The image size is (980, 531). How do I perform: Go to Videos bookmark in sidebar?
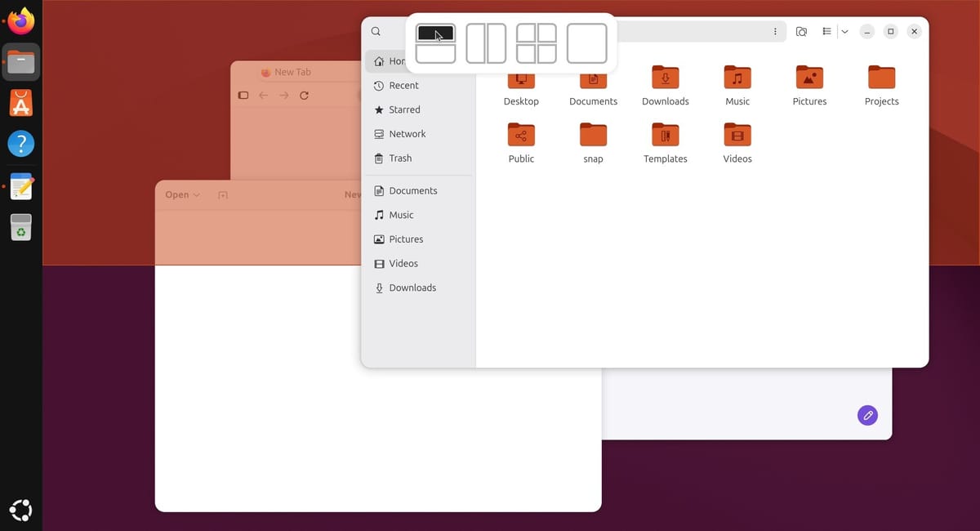click(x=418, y=263)
